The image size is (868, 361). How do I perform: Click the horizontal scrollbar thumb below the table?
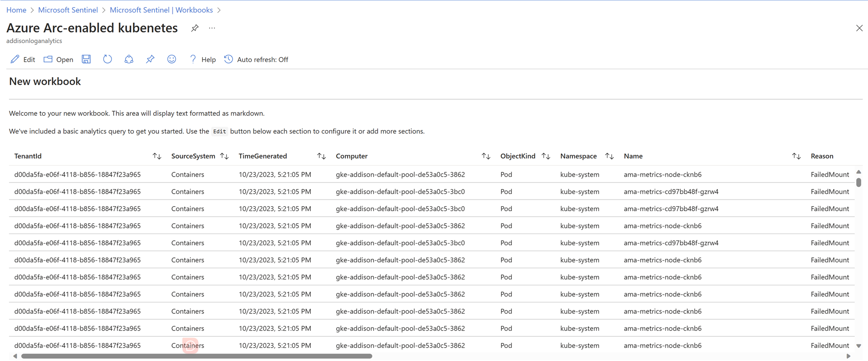[197, 356]
